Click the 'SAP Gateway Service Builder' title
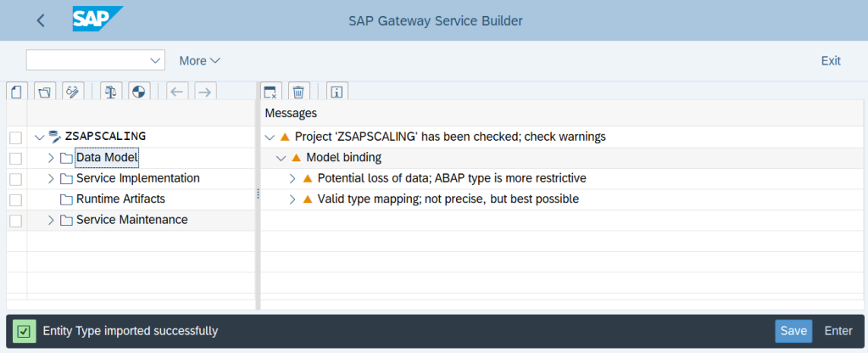This screenshot has height=353, width=868. coord(435,21)
